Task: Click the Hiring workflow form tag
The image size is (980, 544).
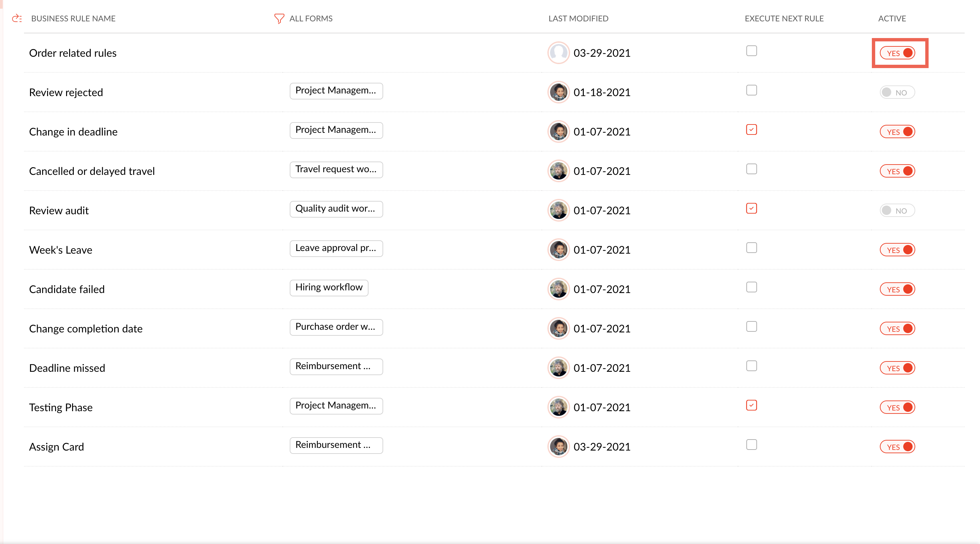Action: [x=329, y=288]
